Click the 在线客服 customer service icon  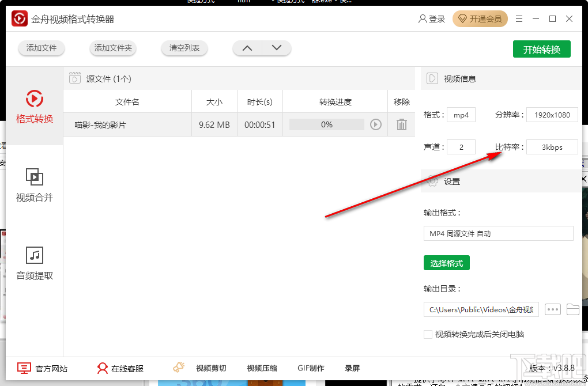click(103, 368)
